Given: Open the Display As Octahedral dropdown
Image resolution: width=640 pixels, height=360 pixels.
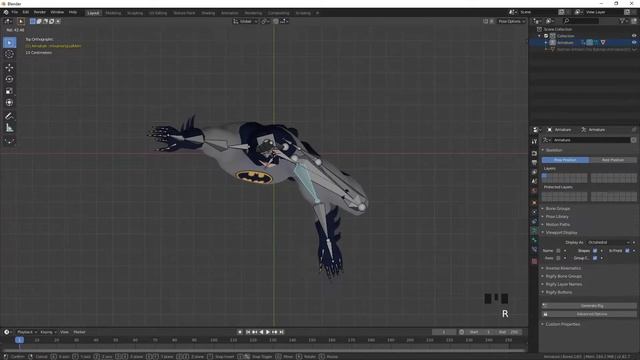Looking at the screenshot, I should pos(608,242).
